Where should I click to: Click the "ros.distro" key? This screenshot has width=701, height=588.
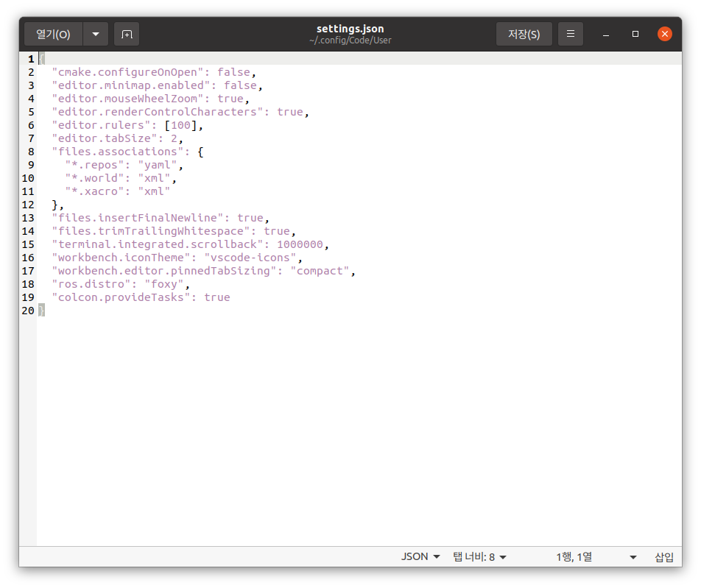(91, 284)
